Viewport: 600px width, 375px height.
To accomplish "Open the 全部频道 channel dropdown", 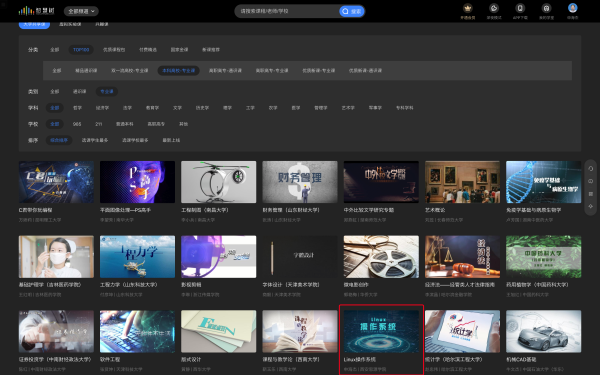I will coord(81,11).
